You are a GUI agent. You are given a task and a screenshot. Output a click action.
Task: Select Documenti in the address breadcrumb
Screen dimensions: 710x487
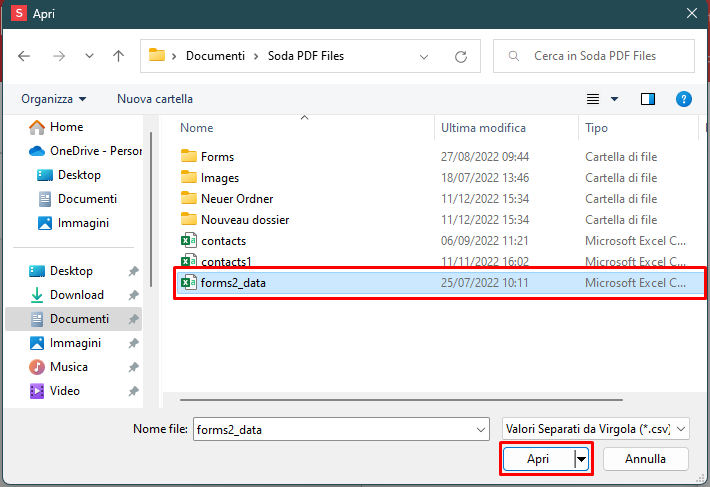(215, 56)
